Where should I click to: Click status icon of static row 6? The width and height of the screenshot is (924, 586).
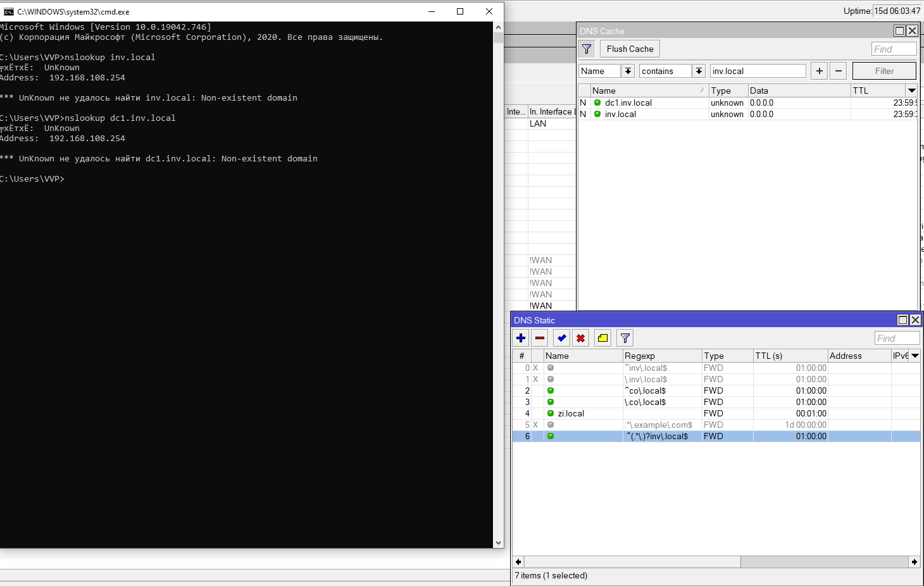pos(551,436)
